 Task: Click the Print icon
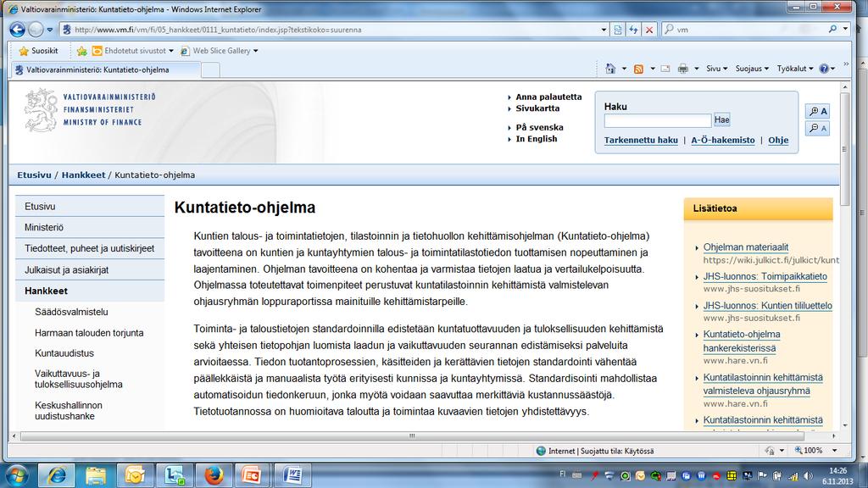pos(683,69)
